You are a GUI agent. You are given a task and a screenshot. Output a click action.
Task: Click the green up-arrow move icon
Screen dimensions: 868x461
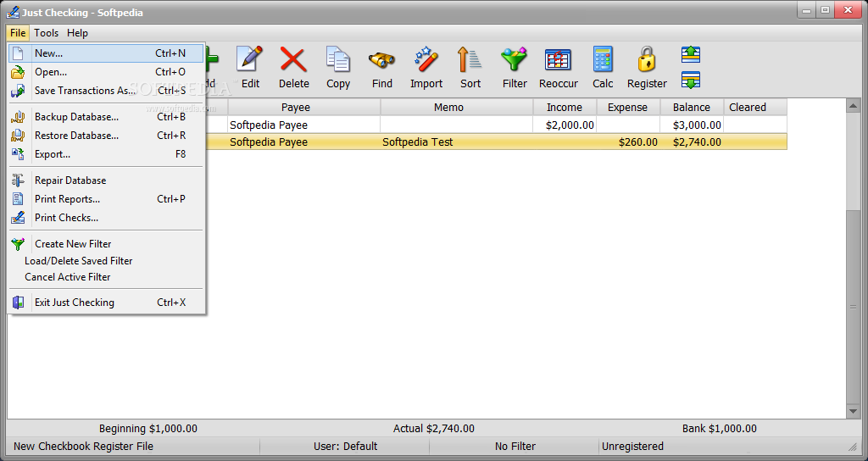[x=691, y=54]
